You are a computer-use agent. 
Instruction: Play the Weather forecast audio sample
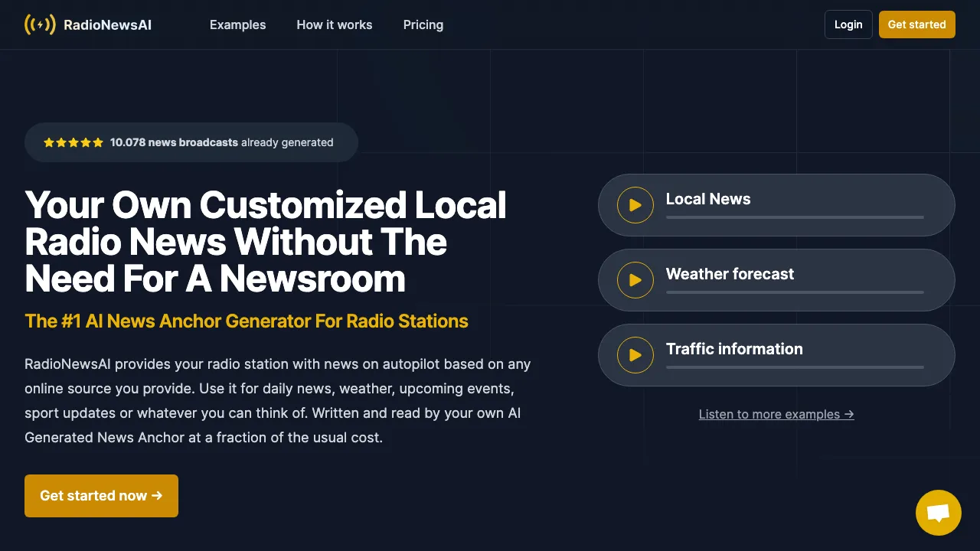point(635,280)
